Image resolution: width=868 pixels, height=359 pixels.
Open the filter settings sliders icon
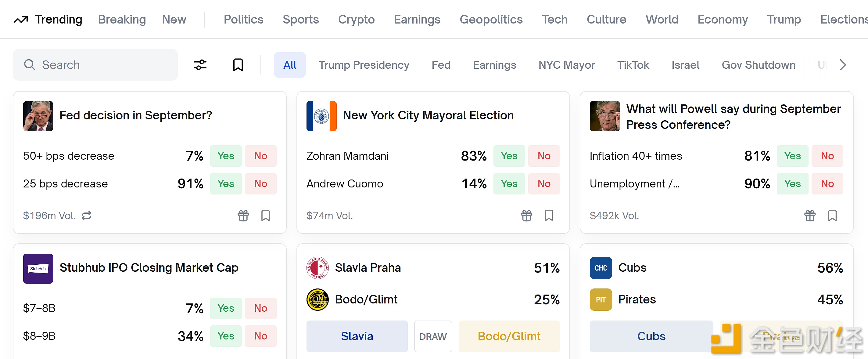pyautogui.click(x=200, y=65)
